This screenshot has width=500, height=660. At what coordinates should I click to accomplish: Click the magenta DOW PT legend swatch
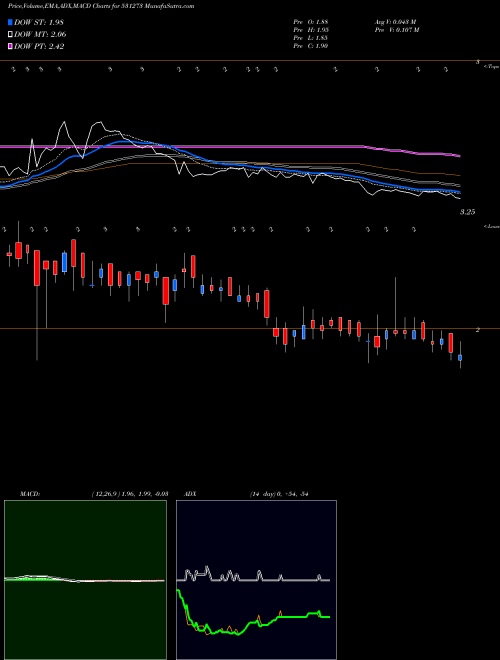(x=10, y=47)
